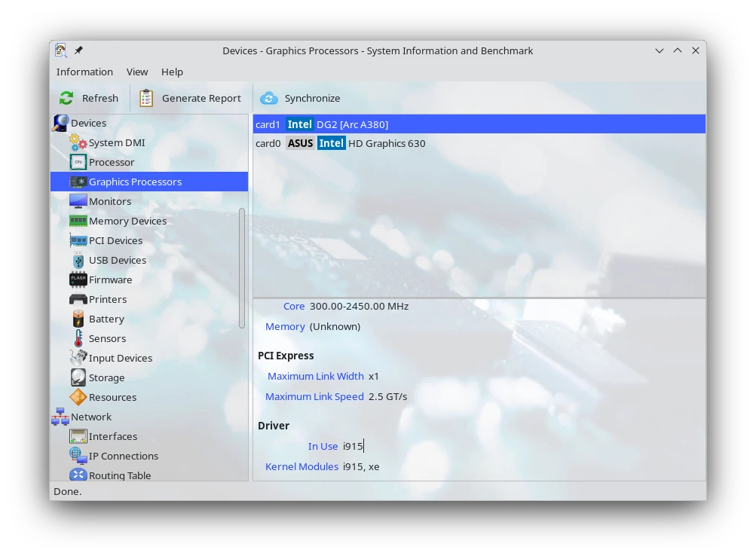756x559 pixels.
Task: Select the USB Devices icon
Action: pyautogui.click(x=78, y=260)
